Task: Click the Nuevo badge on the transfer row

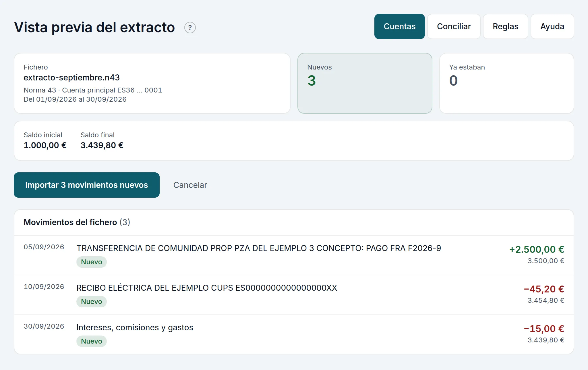Action: 91,262
